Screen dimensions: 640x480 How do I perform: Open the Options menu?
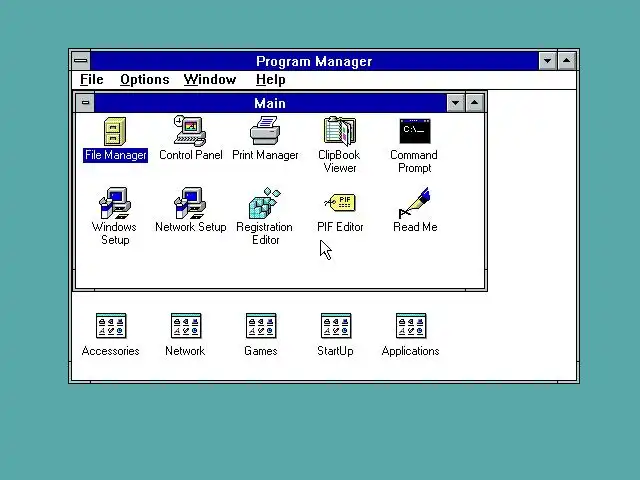[144, 80]
